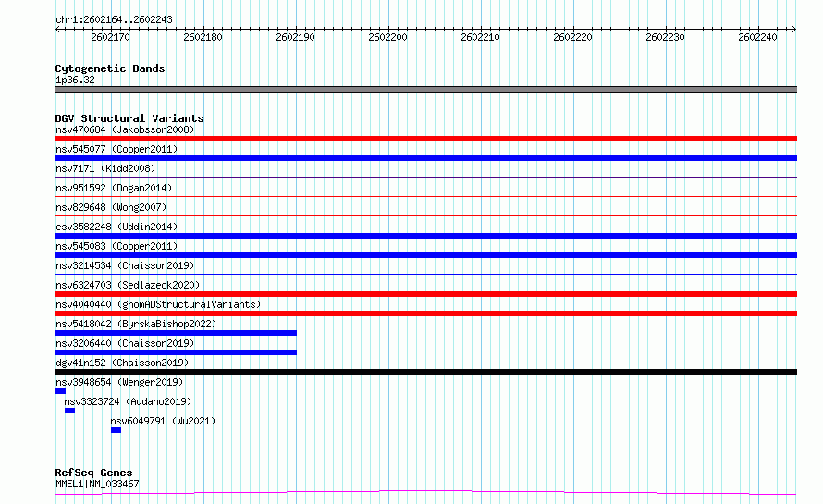Click the red nsv4040440 variant bar
Image resolution: width=823 pixels, height=504 pixels.
[x=425, y=313]
